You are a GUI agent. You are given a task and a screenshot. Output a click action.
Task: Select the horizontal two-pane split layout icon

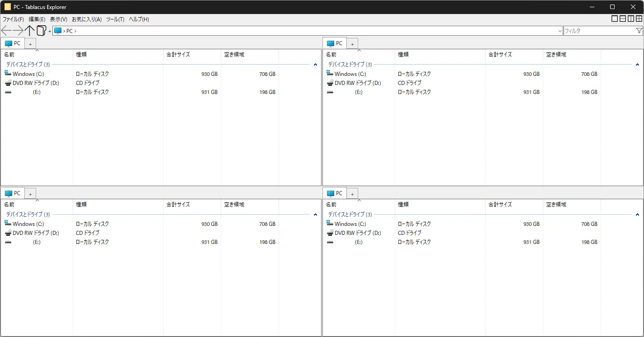point(623,19)
